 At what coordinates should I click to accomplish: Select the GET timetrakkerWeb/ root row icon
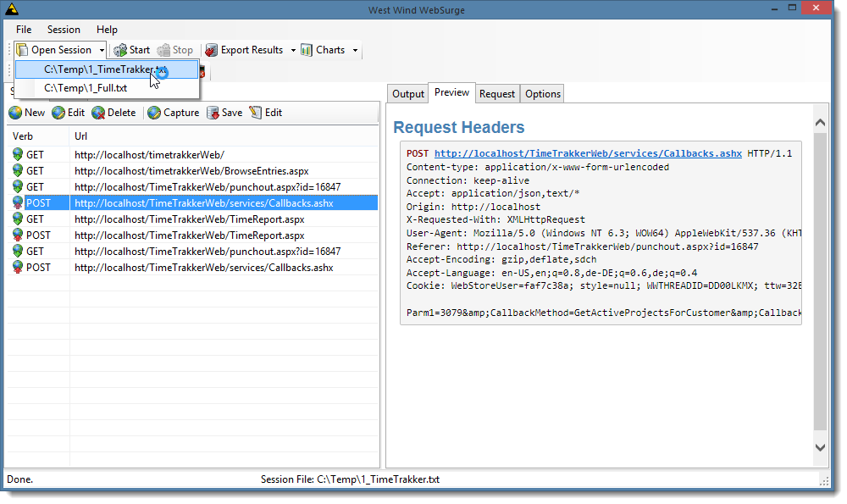(18, 154)
